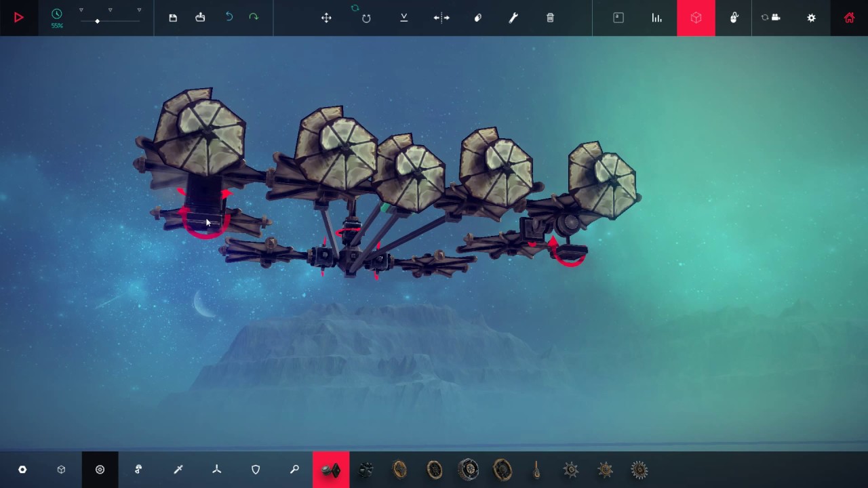The width and height of the screenshot is (868, 488).
Task: Click the central hub block of the machine
Action: tap(351, 258)
